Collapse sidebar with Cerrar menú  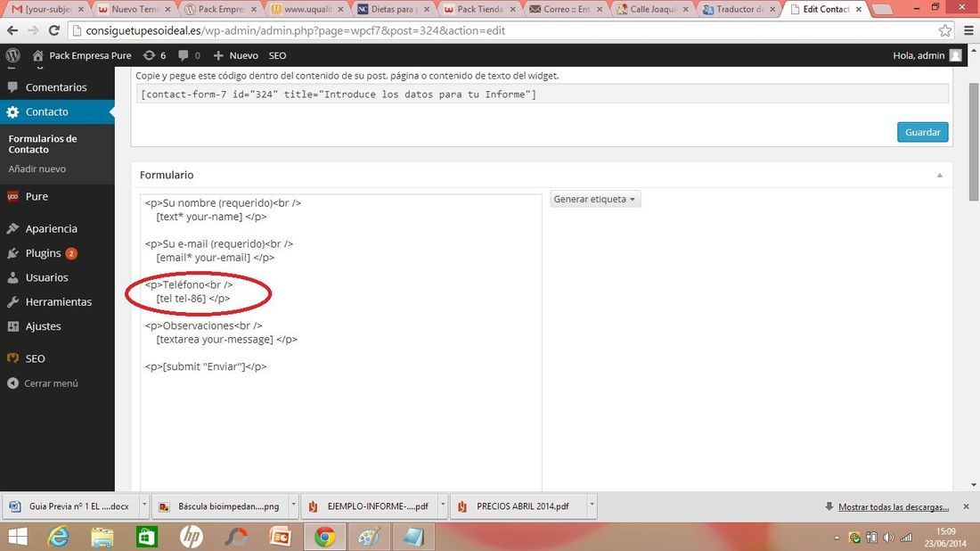[x=43, y=383]
